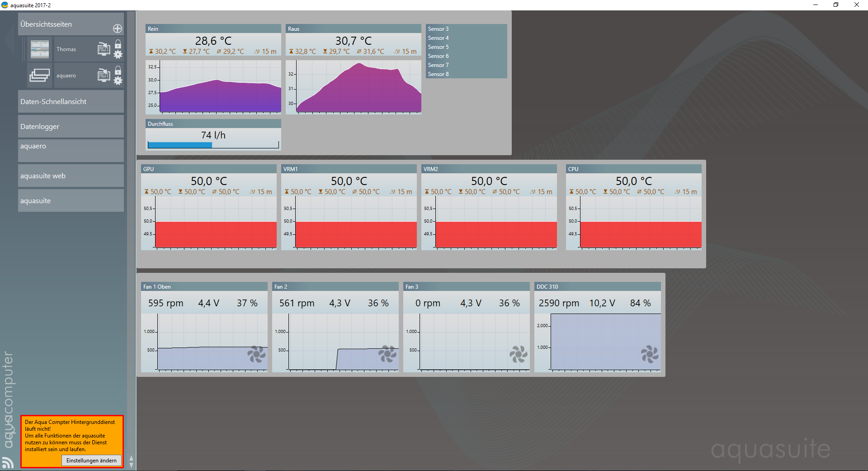The image size is (868, 471).
Task: Click the RSS news feed icon
Action: point(8,463)
